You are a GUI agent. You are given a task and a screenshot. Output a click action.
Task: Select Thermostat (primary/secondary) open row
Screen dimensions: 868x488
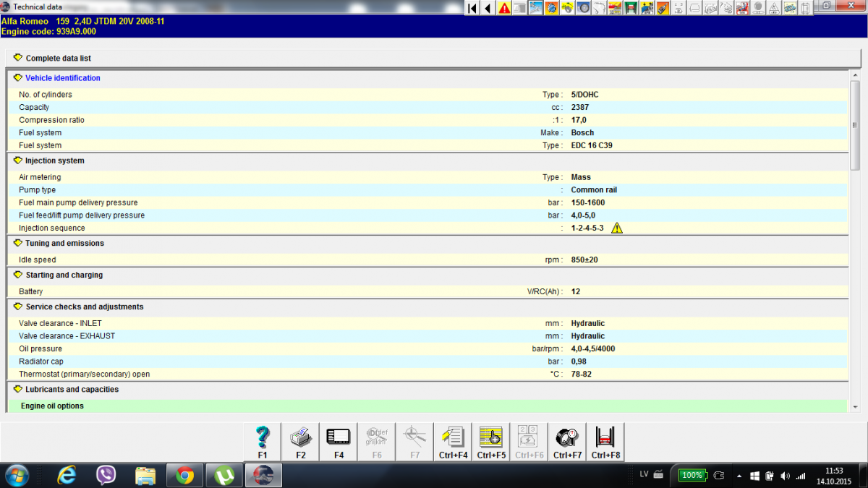[x=427, y=374]
